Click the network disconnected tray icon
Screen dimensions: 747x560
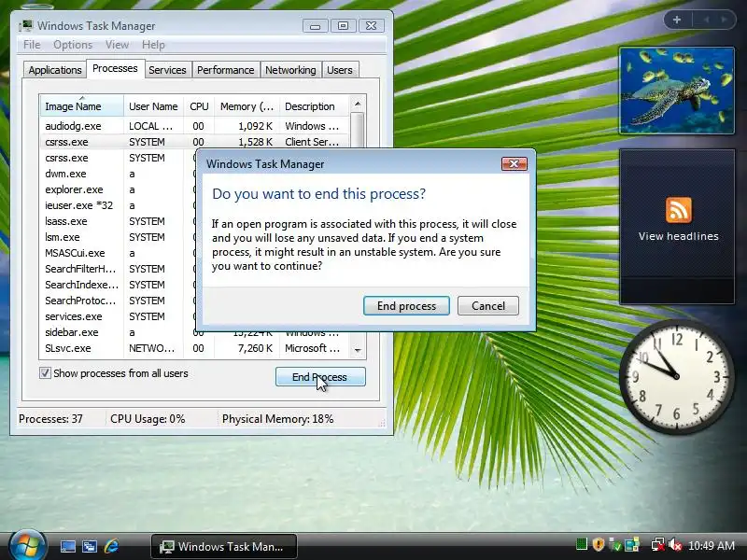[658, 544]
